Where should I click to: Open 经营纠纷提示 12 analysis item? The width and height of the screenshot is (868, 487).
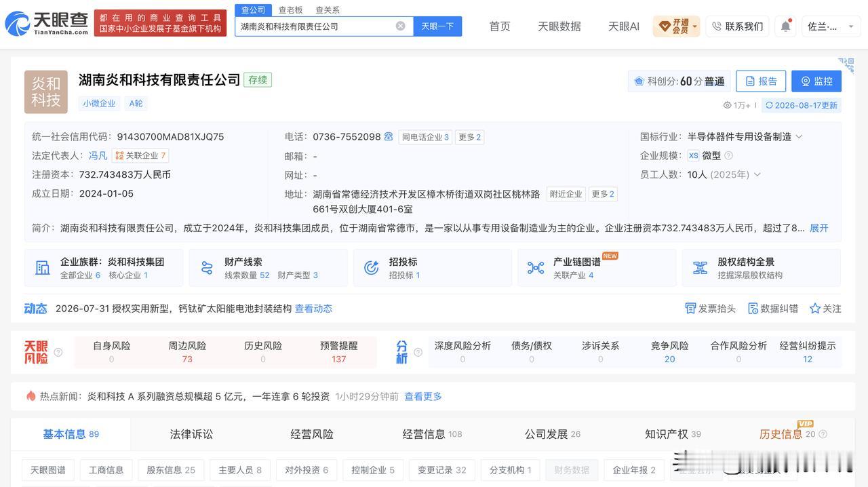(808, 352)
